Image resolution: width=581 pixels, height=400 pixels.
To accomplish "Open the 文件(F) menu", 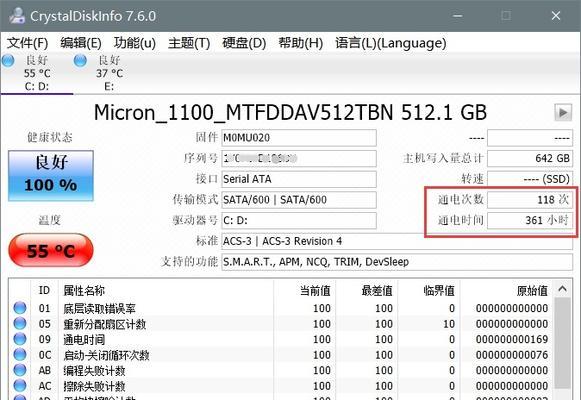I will click(x=27, y=43).
